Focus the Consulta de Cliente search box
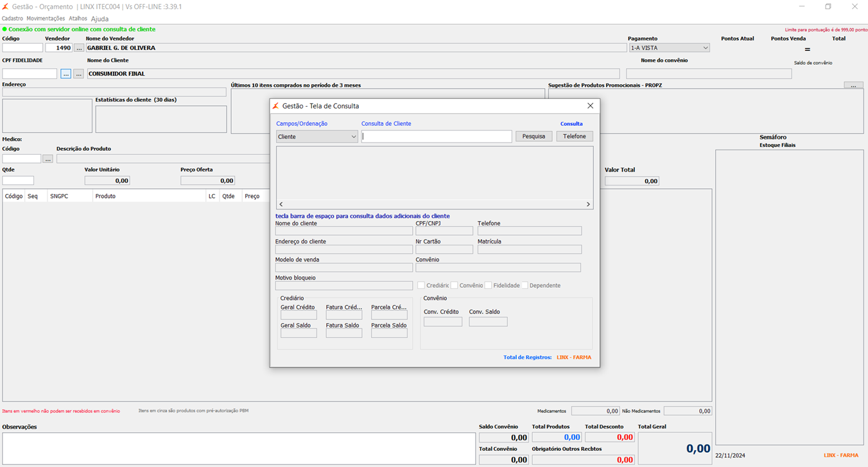This screenshot has width=868, height=467. click(437, 136)
